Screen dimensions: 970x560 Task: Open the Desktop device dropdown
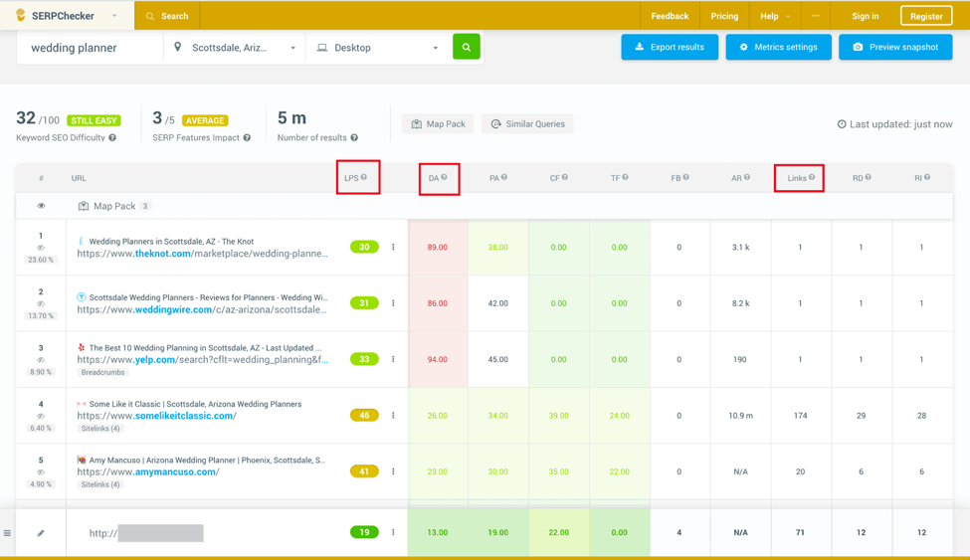[x=377, y=48]
